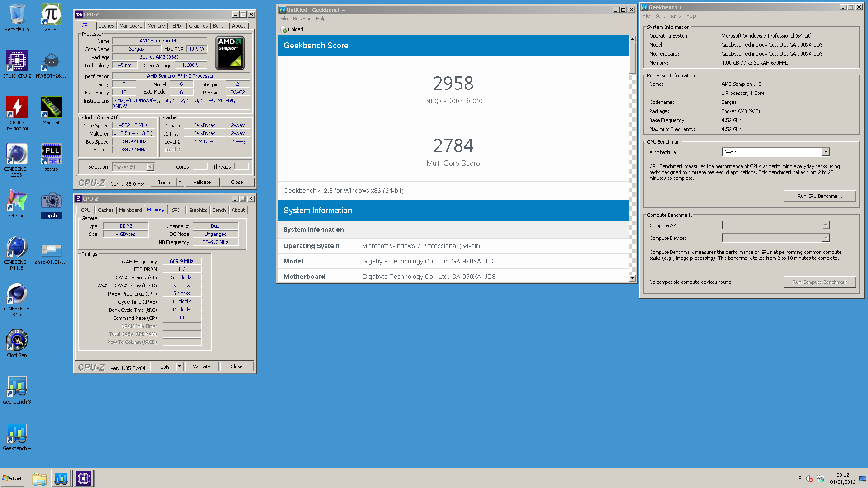Launch GPUPI desktop icon
This screenshot has height=488, width=868.
click(51, 18)
